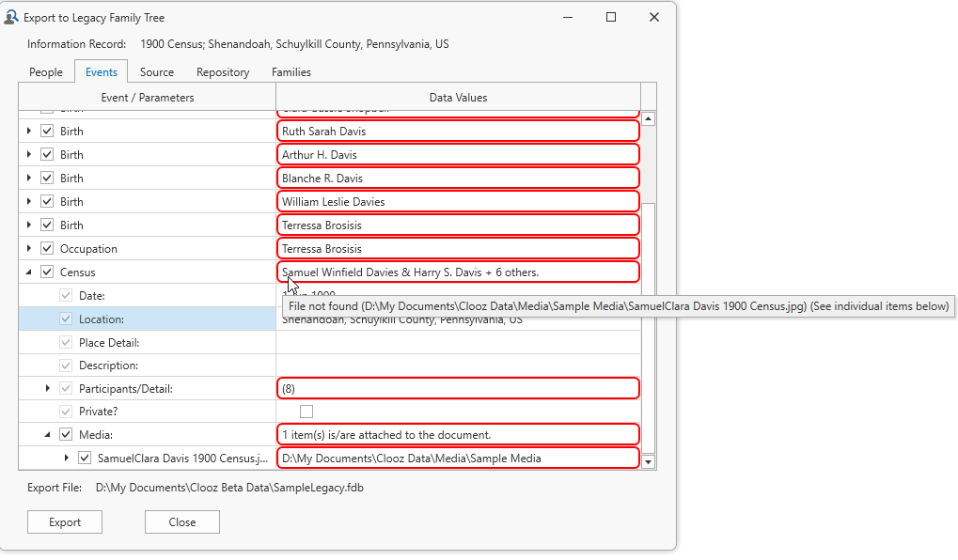Maximize the Export to Legacy window
This screenshot has height=560, width=958.
[611, 18]
